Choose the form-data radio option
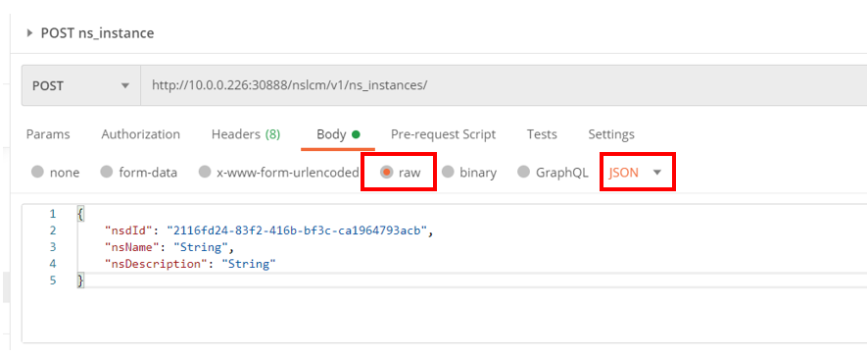Screen dimensions: 868x358 pyautogui.click(x=107, y=173)
